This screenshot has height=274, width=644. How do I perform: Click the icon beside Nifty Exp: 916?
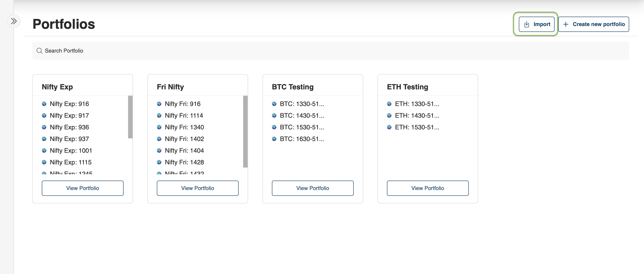point(44,104)
